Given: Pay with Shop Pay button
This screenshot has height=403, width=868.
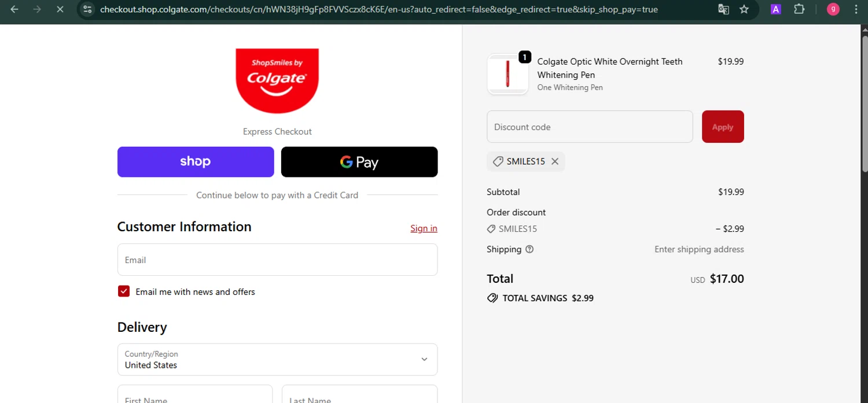Looking at the screenshot, I should click(x=196, y=162).
